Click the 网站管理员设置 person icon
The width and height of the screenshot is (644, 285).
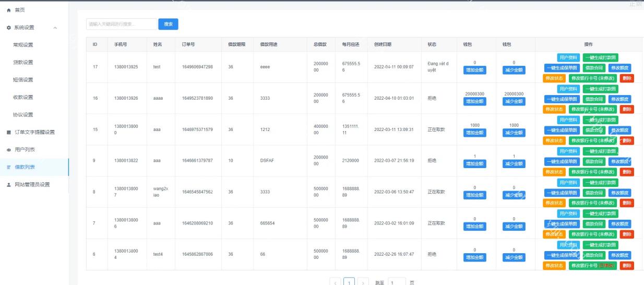8,185
